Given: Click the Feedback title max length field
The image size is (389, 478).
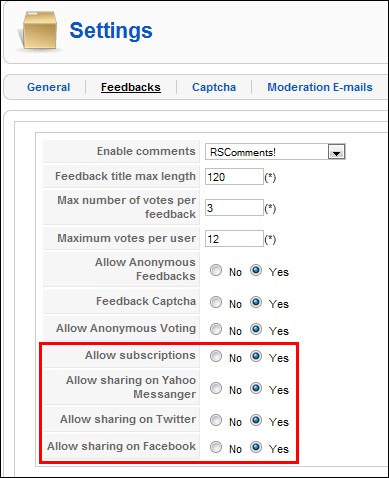Looking at the screenshot, I should pyautogui.click(x=234, y=177).
